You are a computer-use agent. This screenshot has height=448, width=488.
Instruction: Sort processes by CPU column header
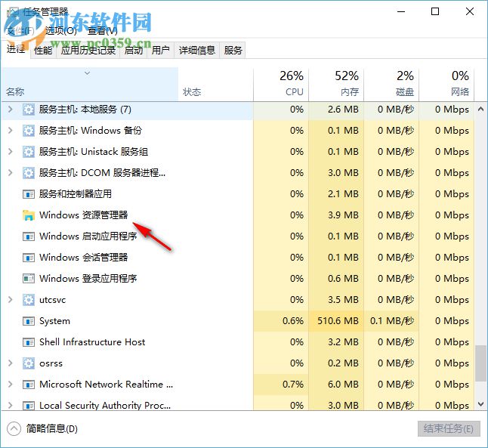pyautogui.click(x=281, y=85)
